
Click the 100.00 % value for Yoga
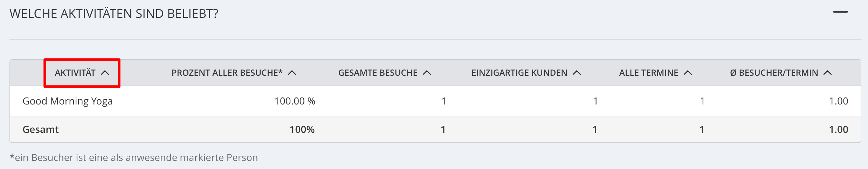point(295,101)
